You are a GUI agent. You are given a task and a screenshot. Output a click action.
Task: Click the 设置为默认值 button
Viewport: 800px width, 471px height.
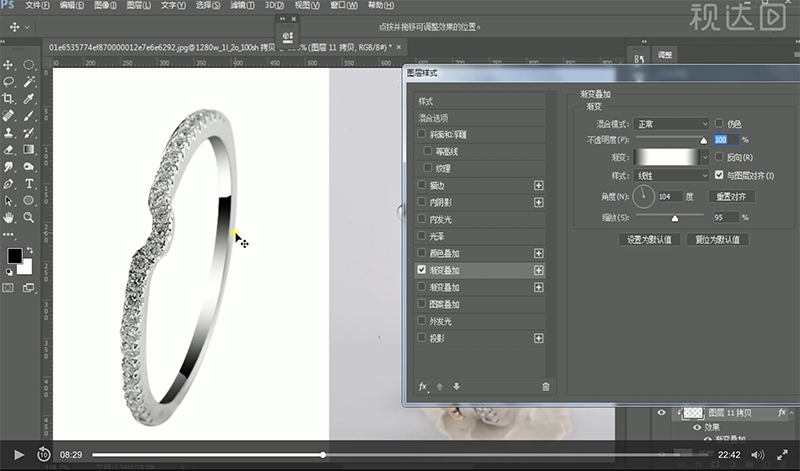(649, 239)
